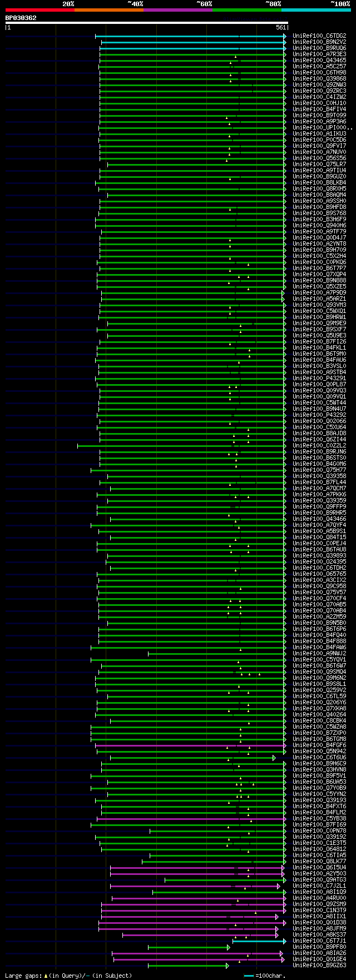Select the label UniRef100_A2YNT8
This screenshot has width=356, height=980.
point(319,243)
